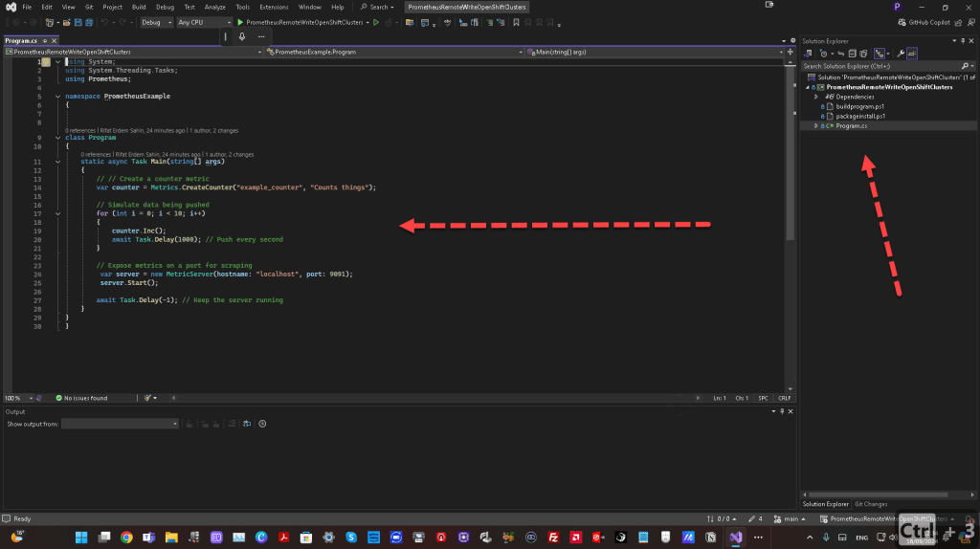Click the green Start debugging play icon
This screenshot has height=549, width=980.
tap(240, 23)
